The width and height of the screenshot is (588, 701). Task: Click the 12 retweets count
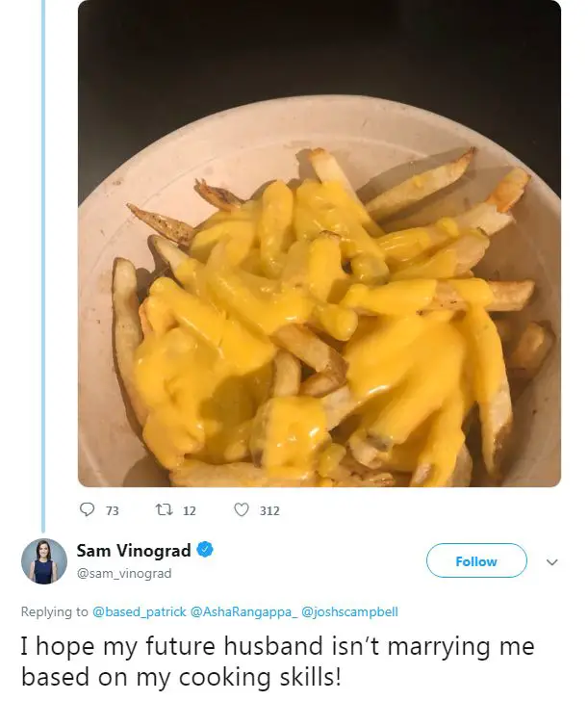pyautogui.click(x=190, y=510)
